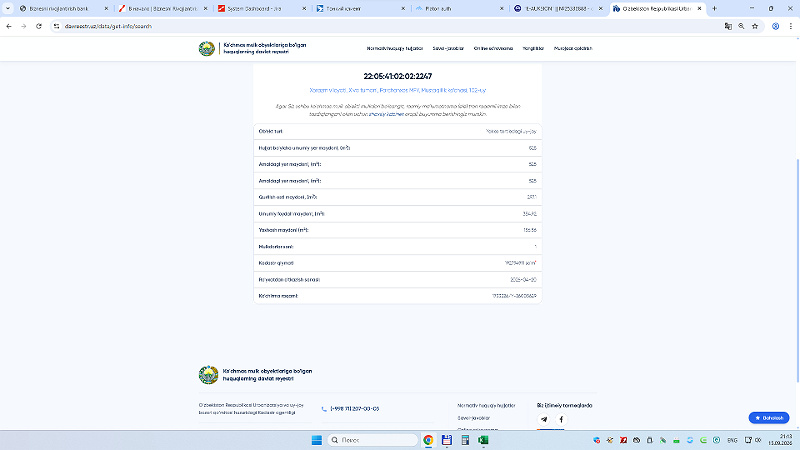Select the cadastre number 22:05:41:02:02:2247
Image resolution: width=800 pixels, height=450 pixels.
click(x=397, y=76)
